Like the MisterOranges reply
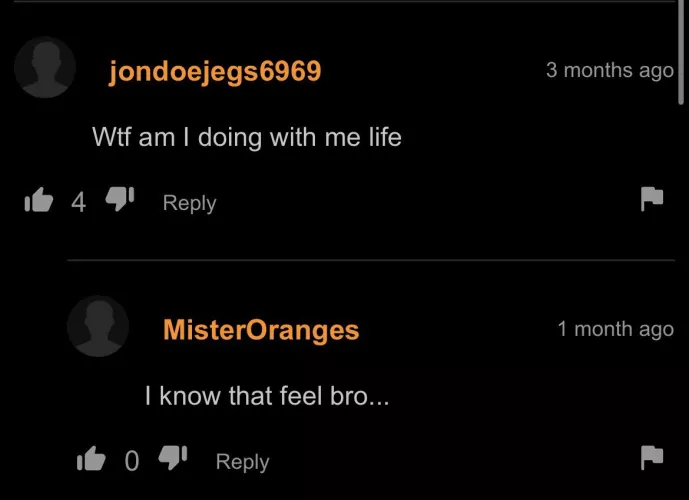This screenshot has width=689, height=500. point(91,459)
